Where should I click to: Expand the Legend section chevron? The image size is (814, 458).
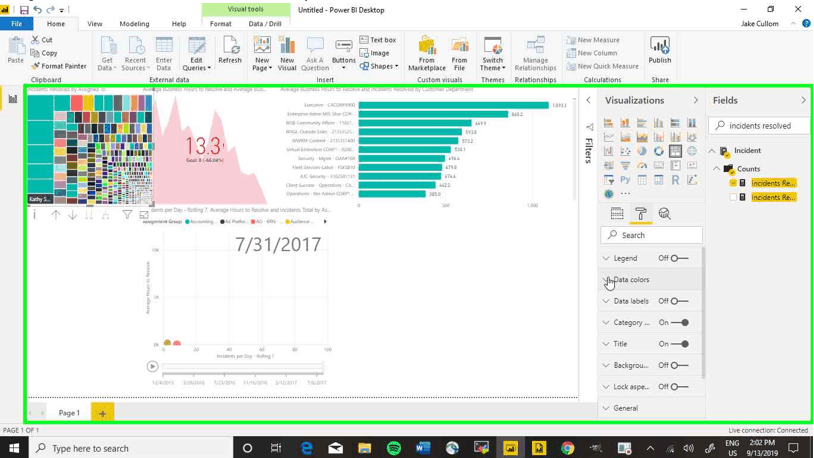click(606, 258)
